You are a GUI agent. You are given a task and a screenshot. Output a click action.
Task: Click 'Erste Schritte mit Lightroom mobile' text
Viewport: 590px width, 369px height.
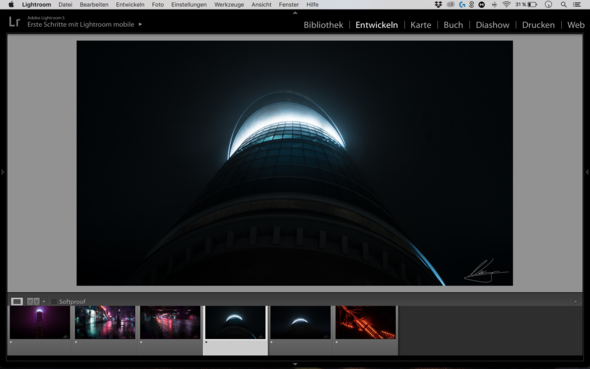pos(81,24)
